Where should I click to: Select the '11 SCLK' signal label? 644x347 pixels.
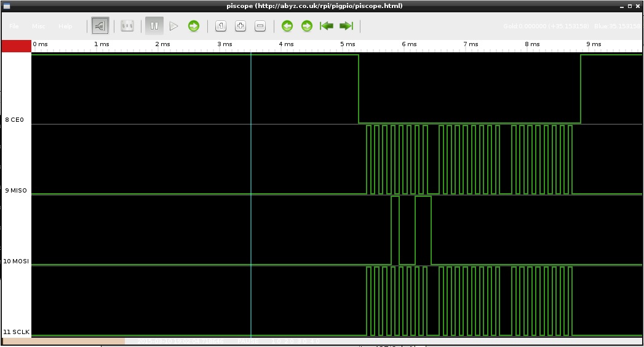17,332
